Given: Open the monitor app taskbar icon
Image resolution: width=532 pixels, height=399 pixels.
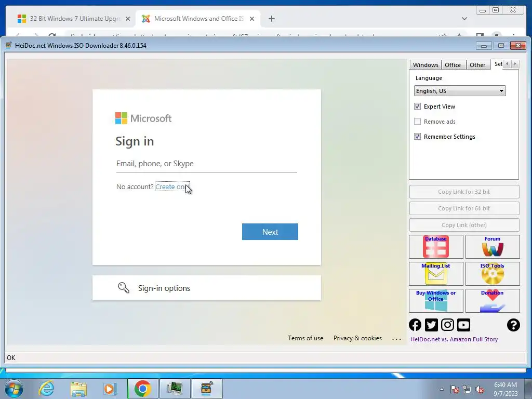Looking at the screenshot, I should coord(175,389).
